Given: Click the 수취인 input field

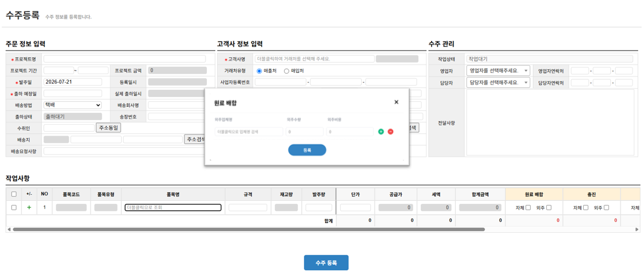Looking at the screenshot, I should 69,128.
